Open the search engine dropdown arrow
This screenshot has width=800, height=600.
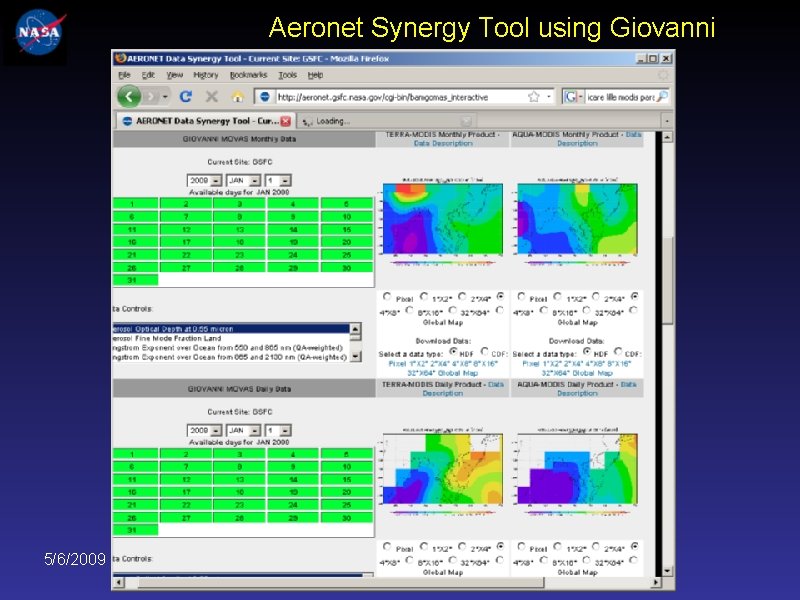581,96
